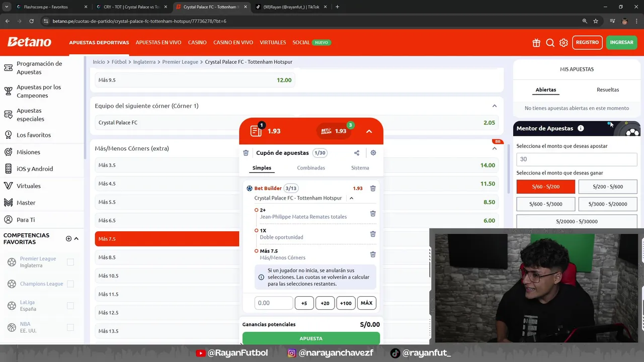Collapse Equipo del siguiente córner section
Screen dimensions: 644x362
pyautogui.click(x=494, y=106)
